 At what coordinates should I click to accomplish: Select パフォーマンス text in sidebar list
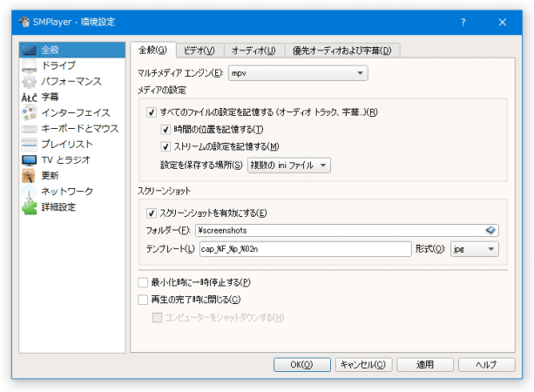pos(71,81)
